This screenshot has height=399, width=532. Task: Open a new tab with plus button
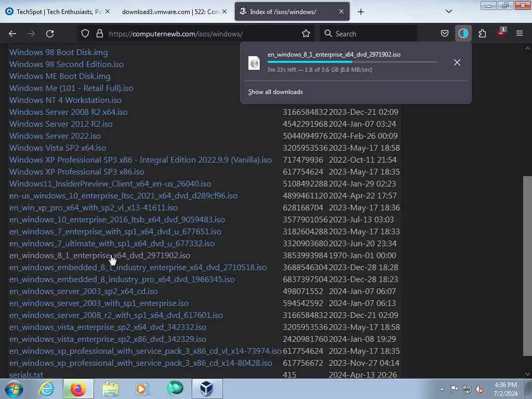click(361, 12)
